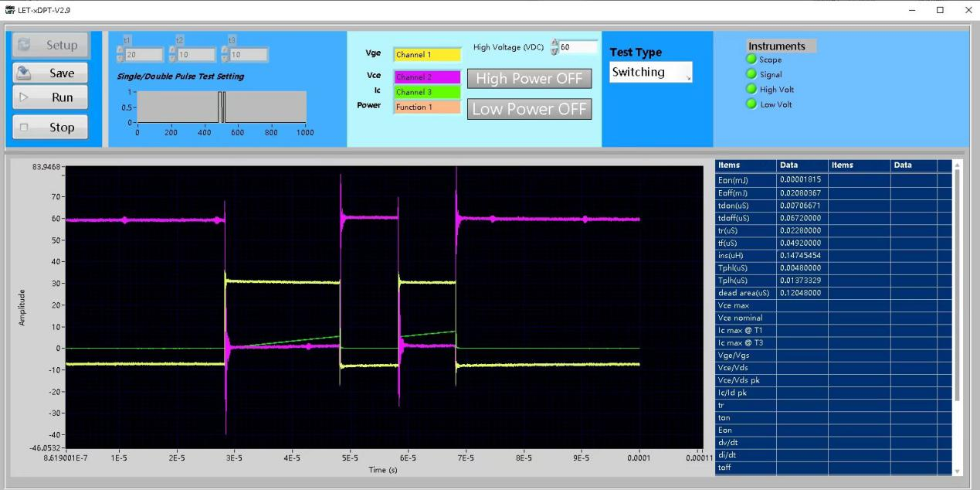Select the dv/dt row
Image resolution: width=980 pixels, height=490 pixels.
point(833,443)
